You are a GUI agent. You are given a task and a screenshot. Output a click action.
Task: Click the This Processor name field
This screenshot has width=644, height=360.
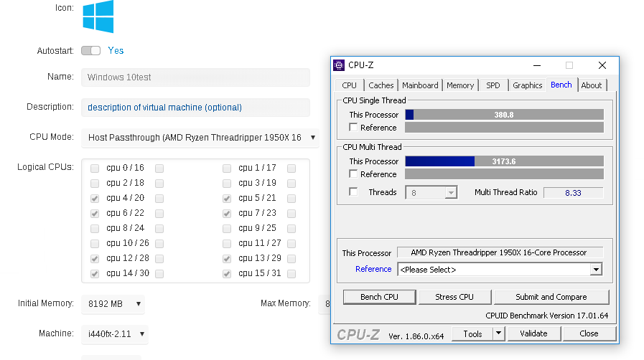coord(500,252)
